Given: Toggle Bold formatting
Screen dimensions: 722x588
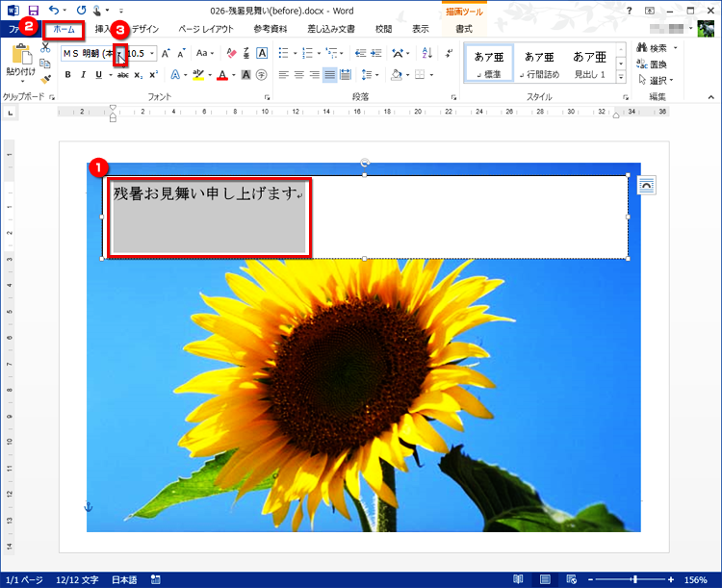Looking at the screenshot, I should coord(67,75).
